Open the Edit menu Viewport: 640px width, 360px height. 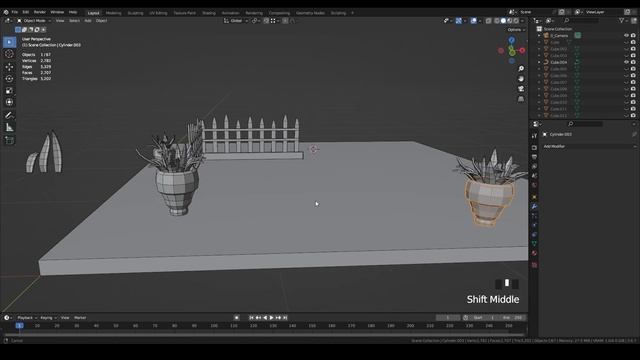point(26,12)
